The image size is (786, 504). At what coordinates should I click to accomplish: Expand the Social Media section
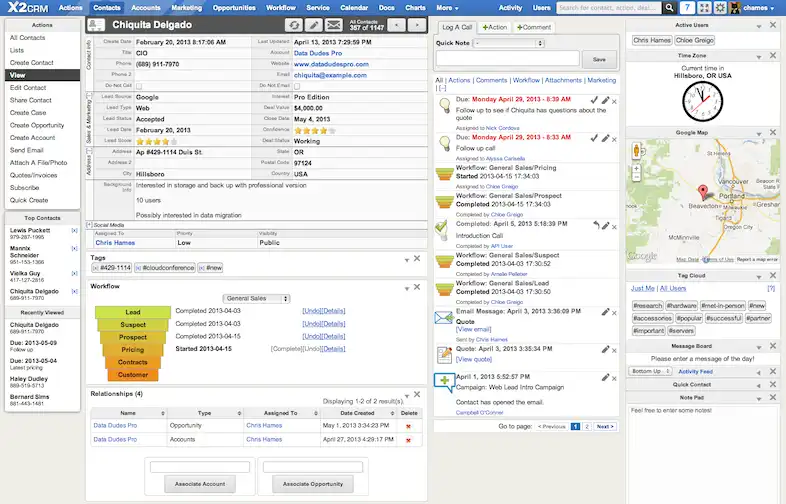pyautogui.click(x=89, y=225)
